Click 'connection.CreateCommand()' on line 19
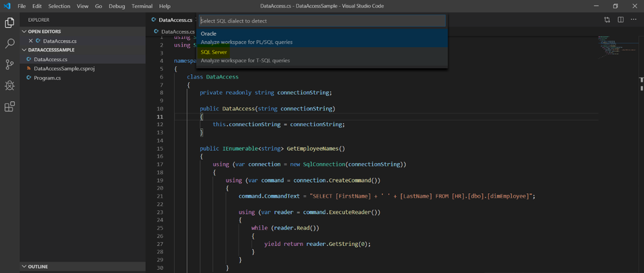This screenshot has width=644, height=273. pos(336,180)
